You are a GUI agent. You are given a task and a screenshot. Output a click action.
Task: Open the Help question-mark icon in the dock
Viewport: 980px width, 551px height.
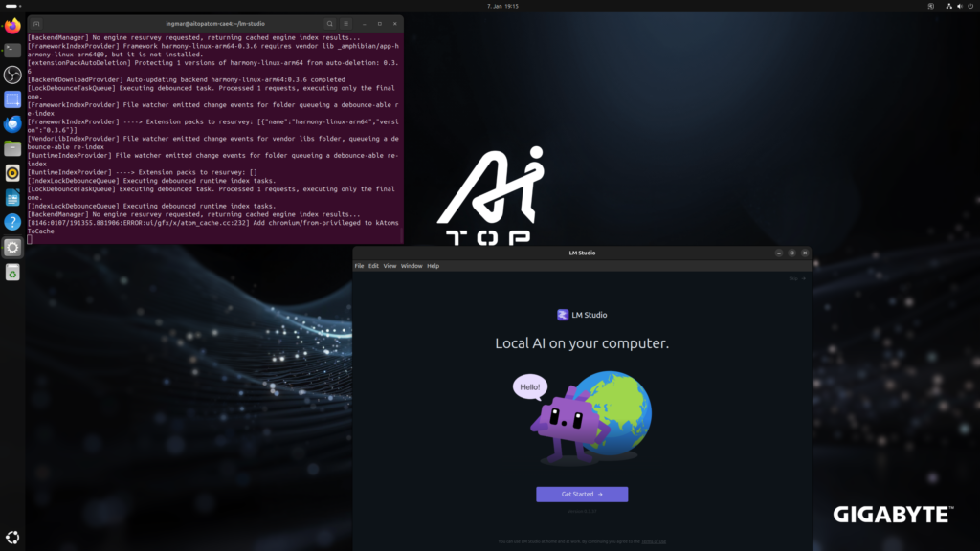tap(11, 223)
